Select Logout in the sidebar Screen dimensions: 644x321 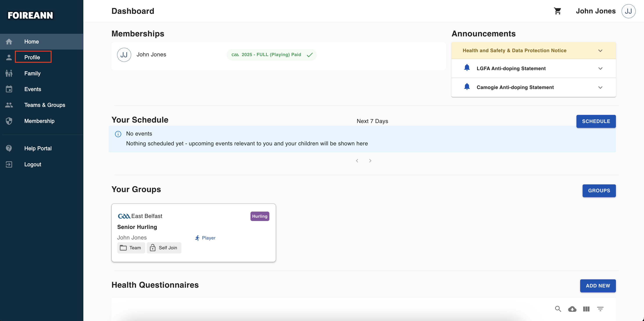(x=41, y=164)
